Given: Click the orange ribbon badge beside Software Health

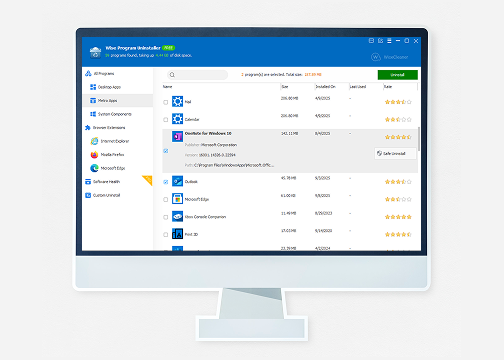Looking at the screenshot, I should [148, 180].
